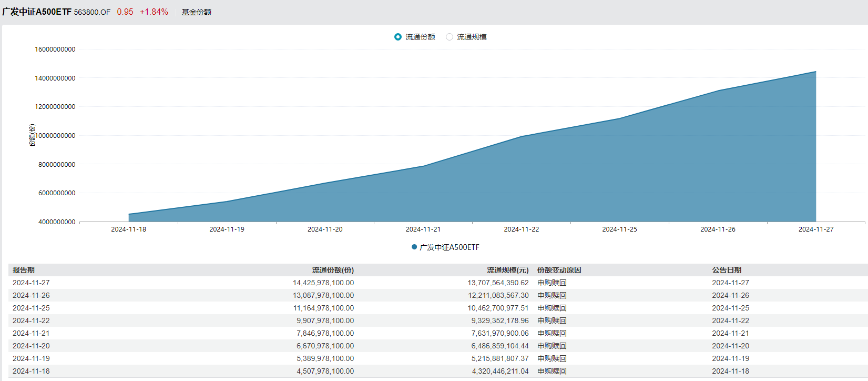Click the 报告期 column header

click(x=24, y=270)
